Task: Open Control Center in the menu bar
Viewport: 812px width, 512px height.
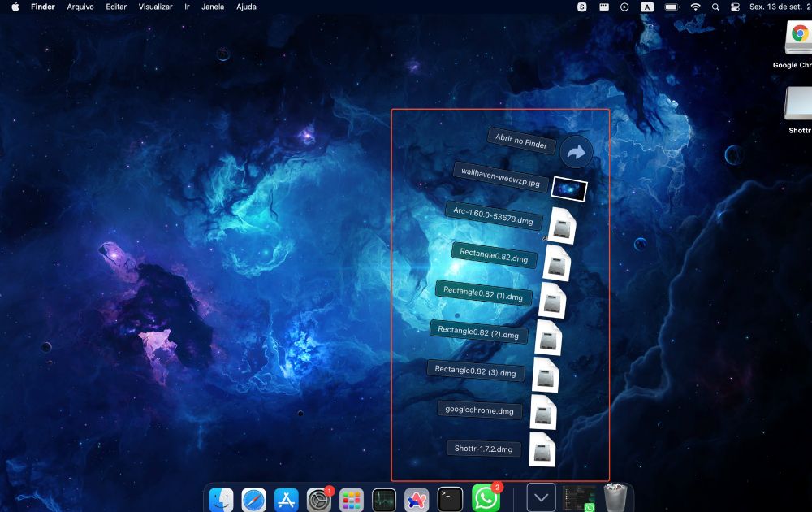Action: point(735,7)
